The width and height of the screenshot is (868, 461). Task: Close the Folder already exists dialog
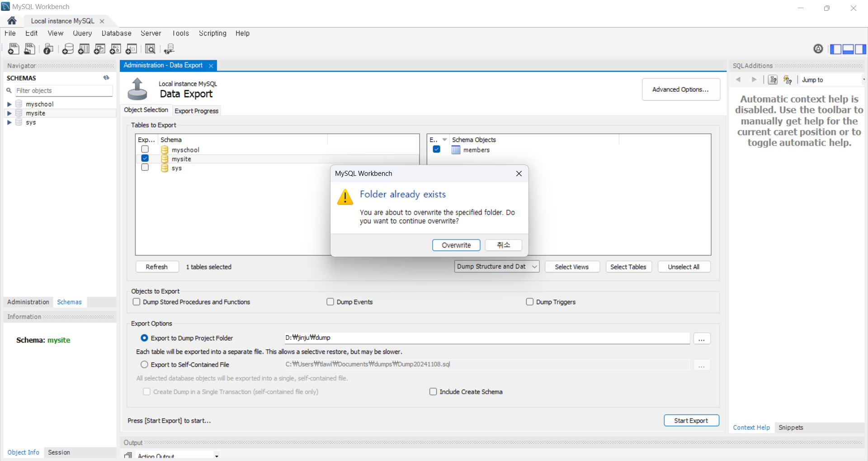519,174
